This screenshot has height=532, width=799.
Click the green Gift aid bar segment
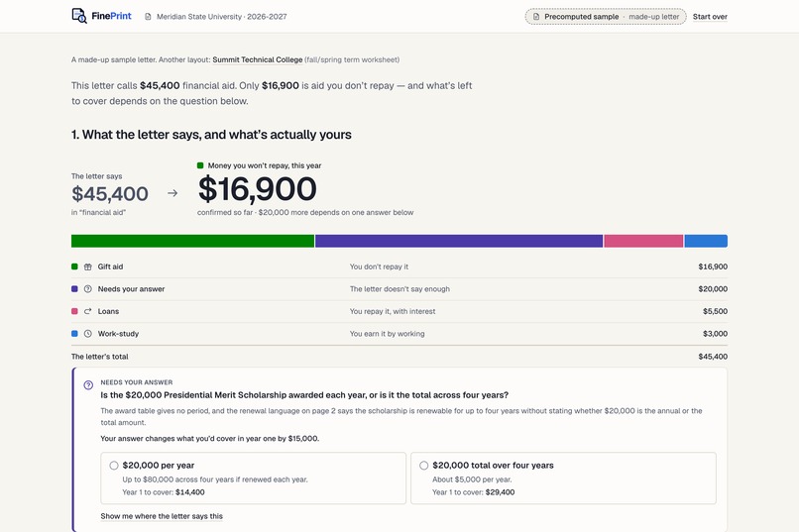192,241
